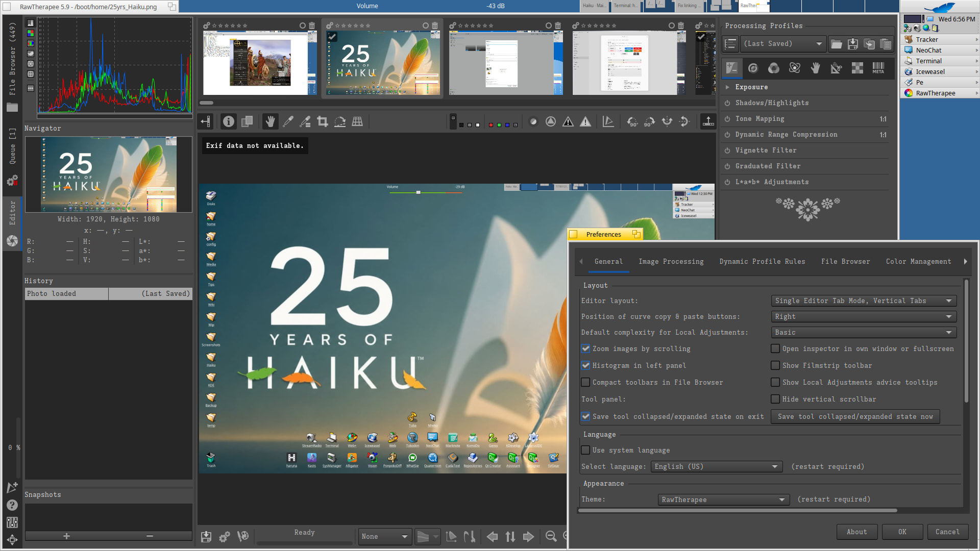Enable Open inspector in own window checkbox
The height and width of the screenshot is (551, 980).
(x=775, y=349)
